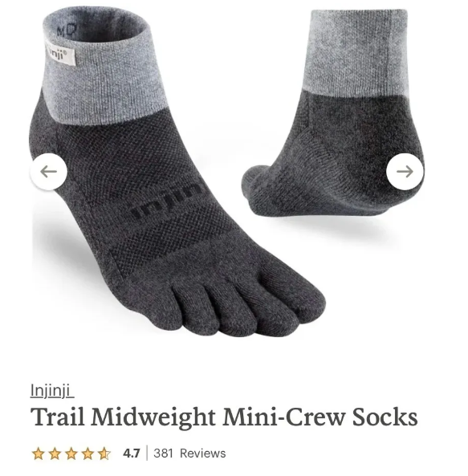The height and width of the screenshot is (476, 468).
Task: Select the second rating star
Action: 55,454
